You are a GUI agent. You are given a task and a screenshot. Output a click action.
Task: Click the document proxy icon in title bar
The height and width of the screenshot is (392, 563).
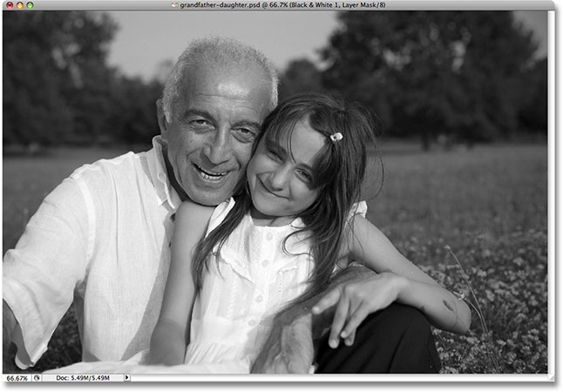point(175,5)
